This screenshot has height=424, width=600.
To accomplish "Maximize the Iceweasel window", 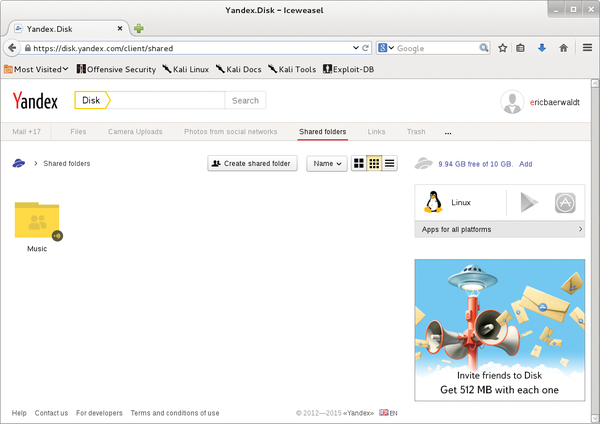I will (573, 10).
